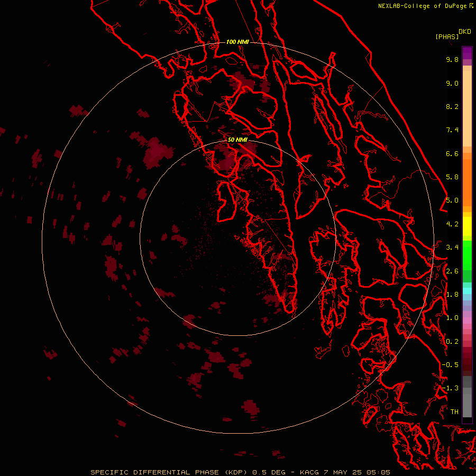Click the 0.2 legend value
The width and height of the screenshot is (476, 476).
coord(452,342)
